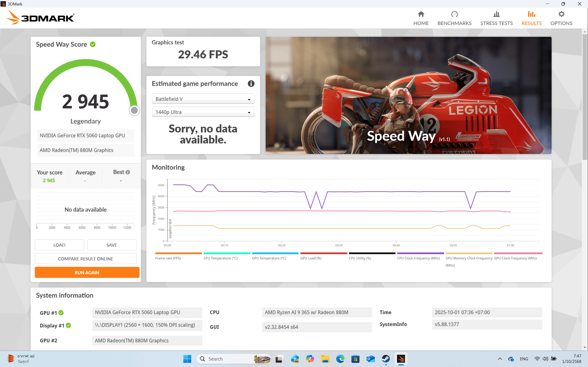Viewport: 588px width, 367px height.
Task: Click Estimated game performance info icon
Action: [251, 84]
